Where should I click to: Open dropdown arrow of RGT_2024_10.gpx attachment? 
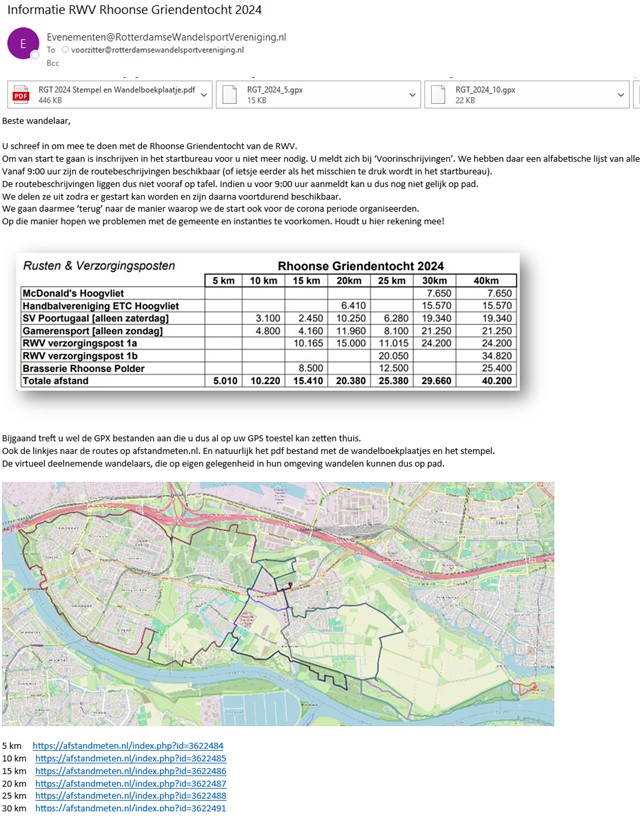(621, 94)
